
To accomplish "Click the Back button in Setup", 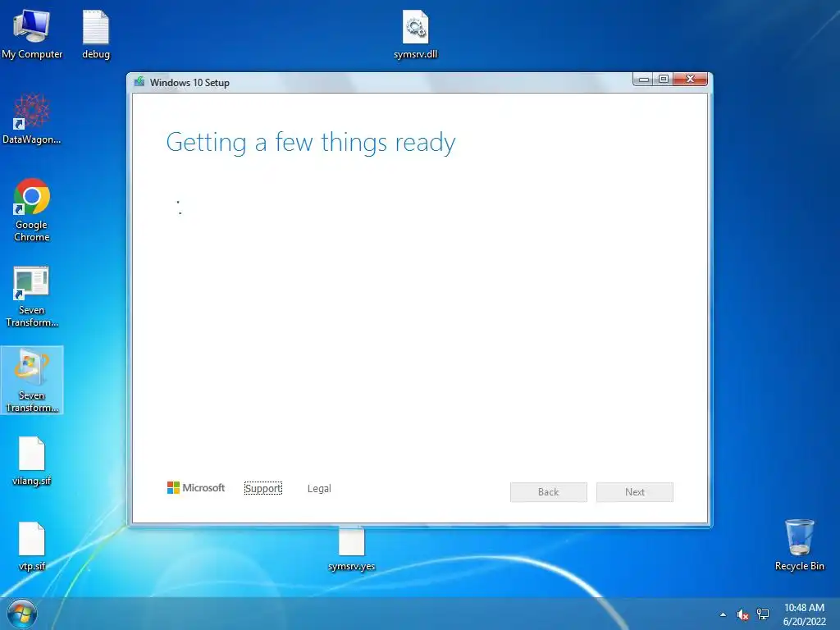I will pos(549,492).
